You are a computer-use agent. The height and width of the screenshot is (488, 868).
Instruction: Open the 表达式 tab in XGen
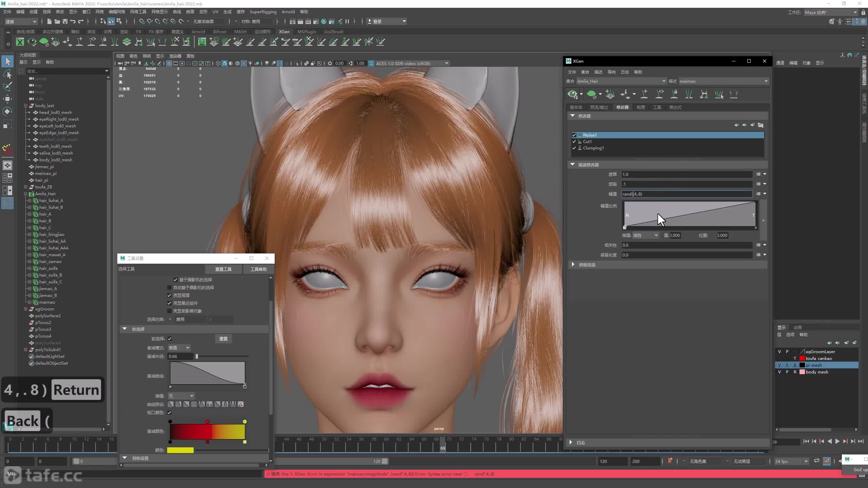pos(675,107)
